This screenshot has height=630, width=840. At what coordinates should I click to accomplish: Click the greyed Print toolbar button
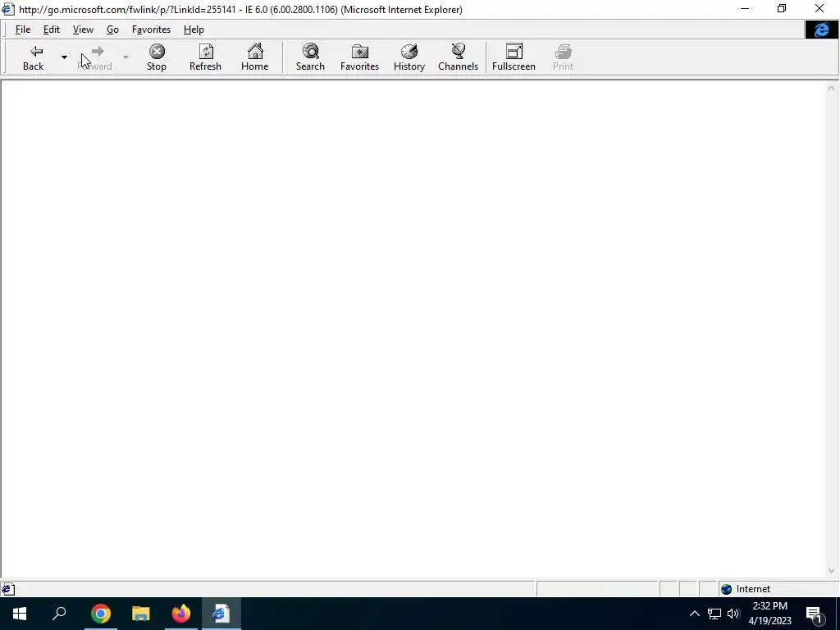click(x=563, y=58)
